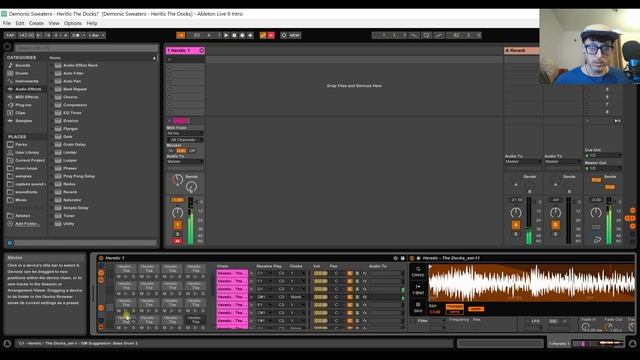Screen dimensions: 640x360
Task: Open the Help menu
Action: (92, 23)
